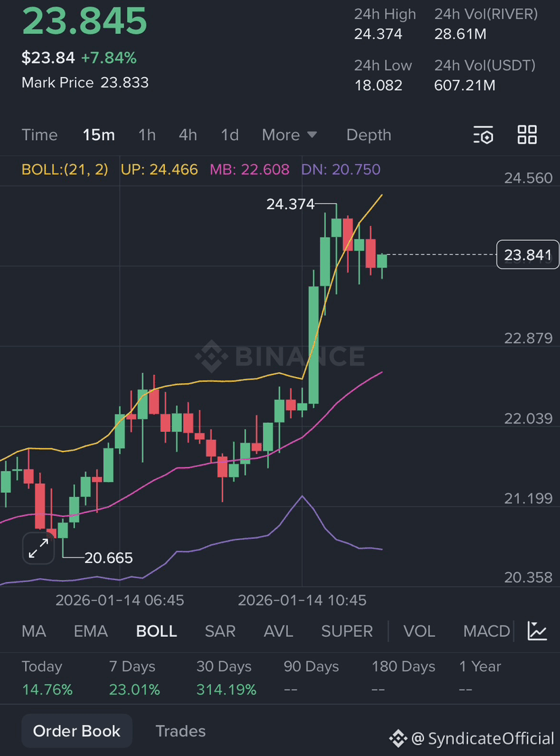Enable the SAR indicator
The width and height of the screenshot is (560, 756).
click(x=220, y=631)
